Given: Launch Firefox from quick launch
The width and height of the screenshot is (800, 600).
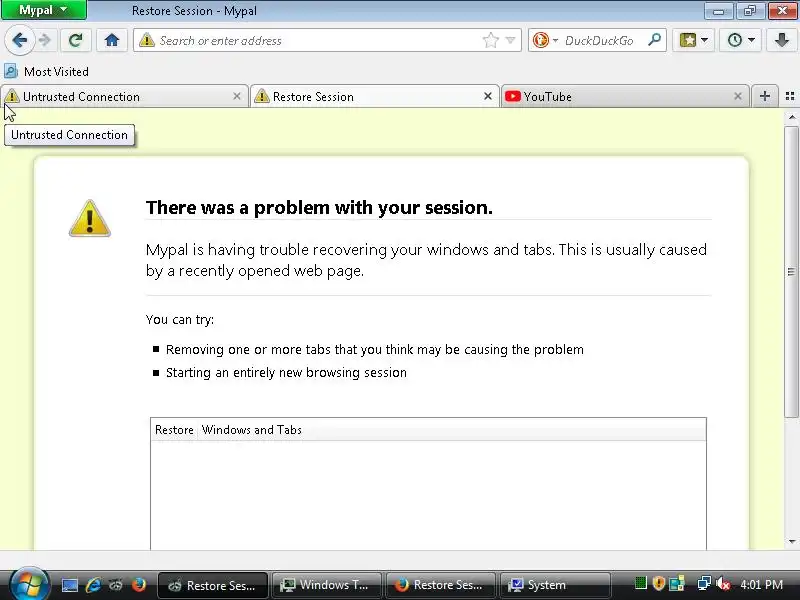Looking at the screenshot, I should 138,585.
